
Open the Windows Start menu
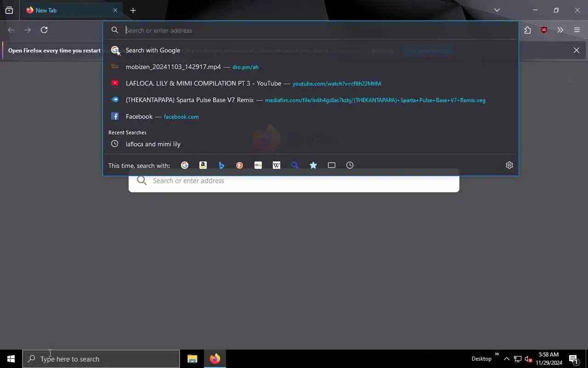[11, 359]
